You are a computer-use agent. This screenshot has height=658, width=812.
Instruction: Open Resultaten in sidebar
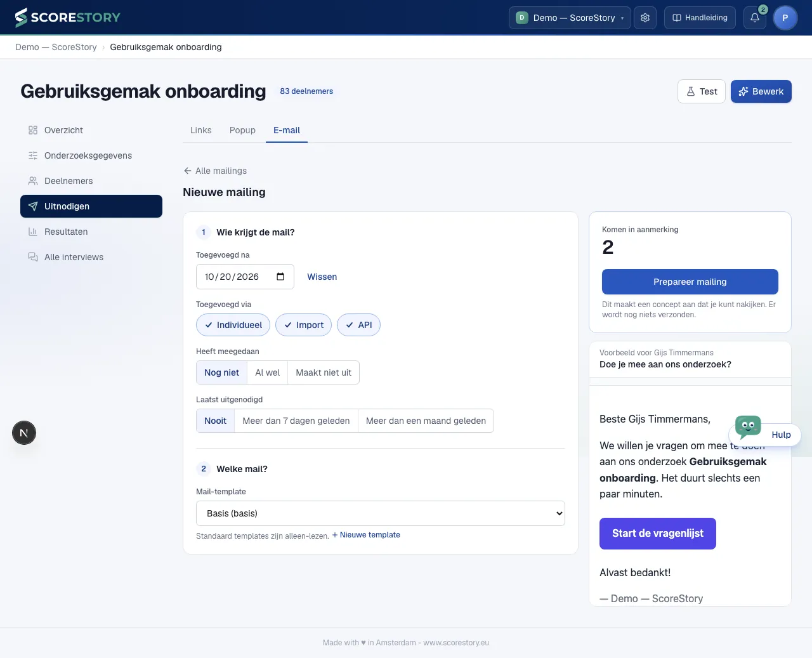coord(91,232)
